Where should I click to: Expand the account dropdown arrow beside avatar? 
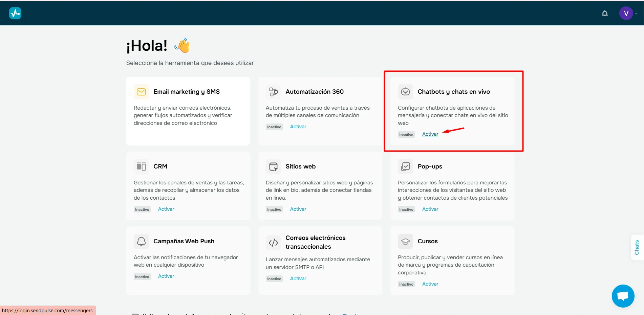(636, 14)
